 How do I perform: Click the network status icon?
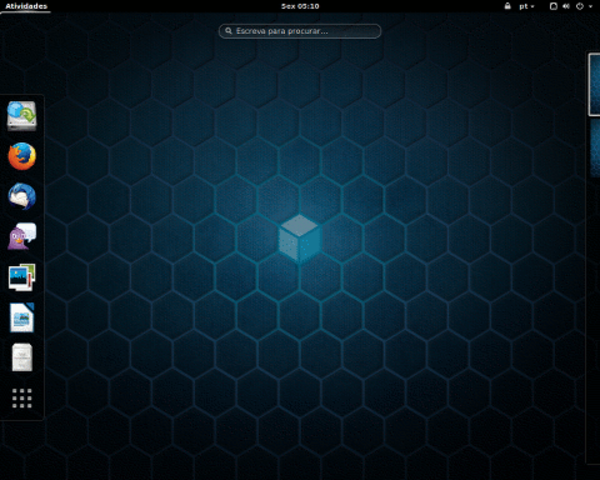click(x=553, y=6)
